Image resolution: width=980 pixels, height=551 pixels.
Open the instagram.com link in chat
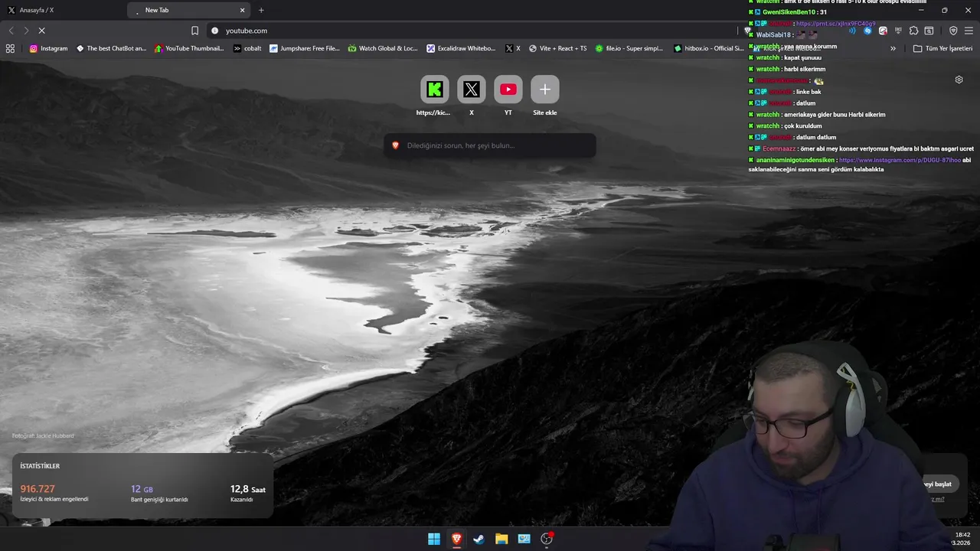[x=900, y=160]
